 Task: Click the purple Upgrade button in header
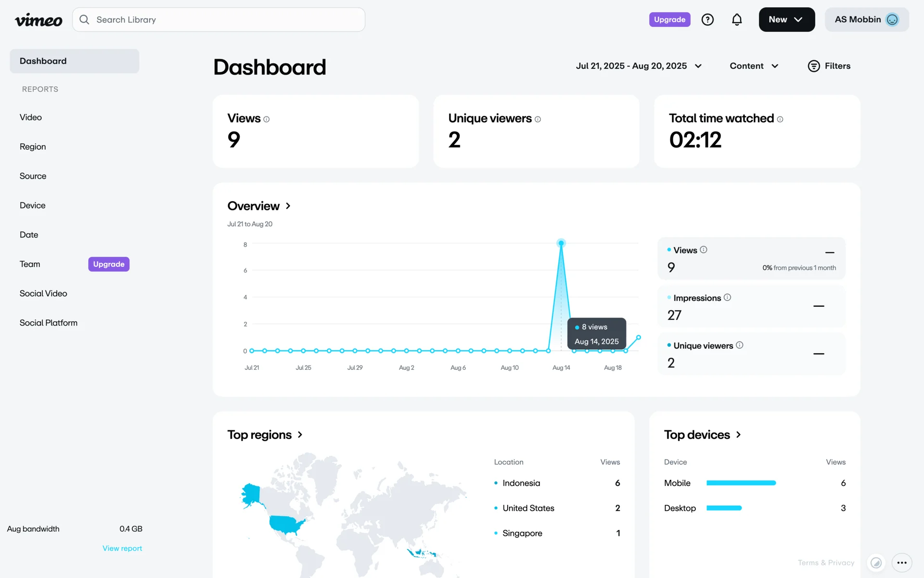pos(669,20)
